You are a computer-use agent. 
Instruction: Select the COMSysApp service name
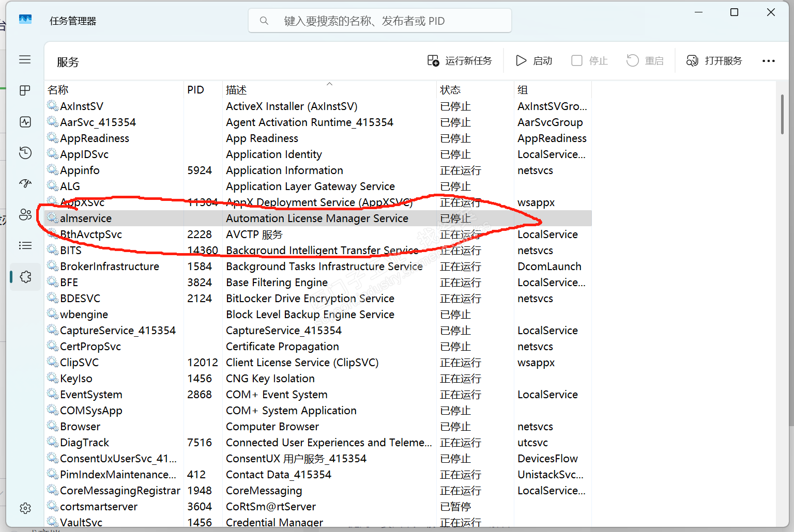point(91,411)
